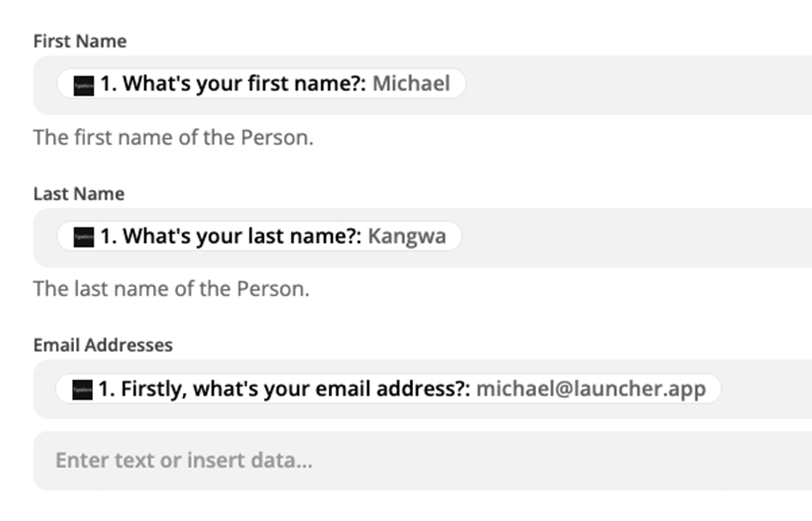Select the "What's your first name?" data pill
The height and width of the screenshot is (521, 812).
261,83
